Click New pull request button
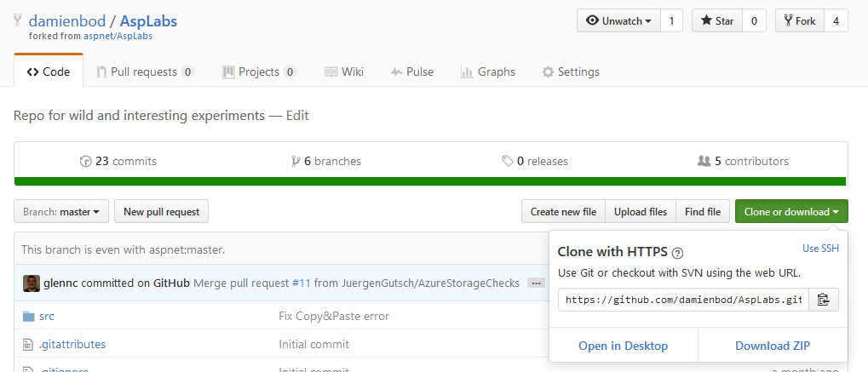The height and width of the screenshot is (372, 868). [x=161, y=211]
